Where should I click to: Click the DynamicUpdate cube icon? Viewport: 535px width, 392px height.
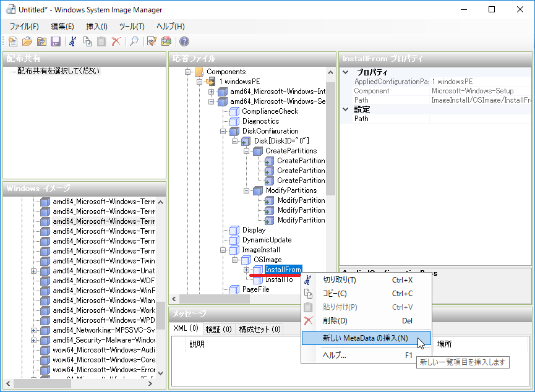(x=234, y=240)
